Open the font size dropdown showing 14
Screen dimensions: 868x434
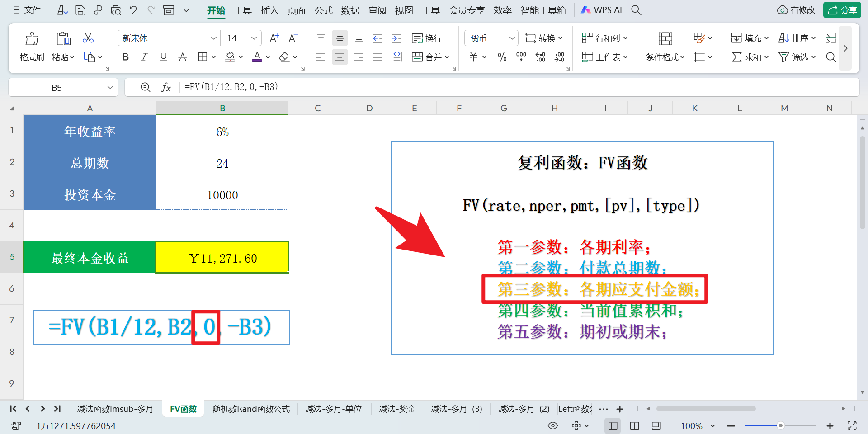pyautogui.click(x=254, y=38)
